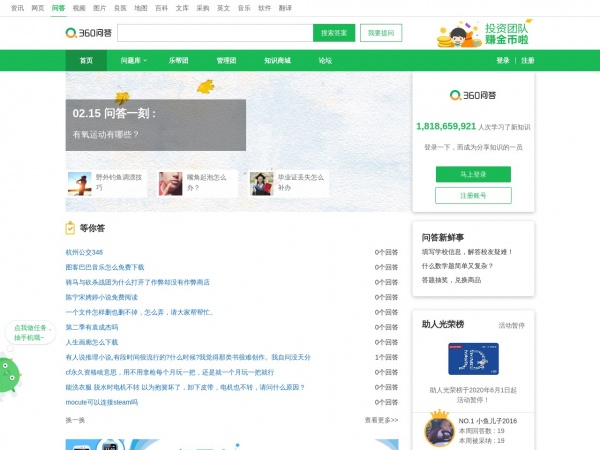Click the search input field

(x=215, y=33)
